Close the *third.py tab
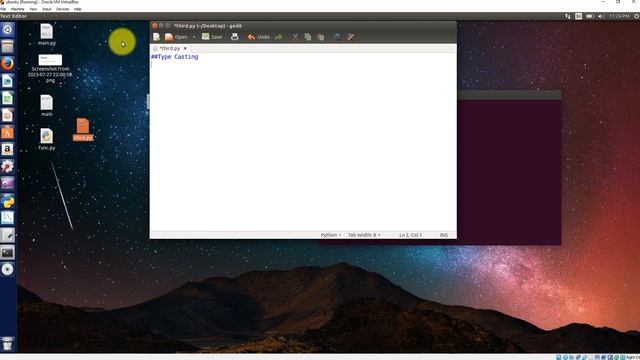Image resolution: width=640 pixels, height=360 pixels. 185,48
